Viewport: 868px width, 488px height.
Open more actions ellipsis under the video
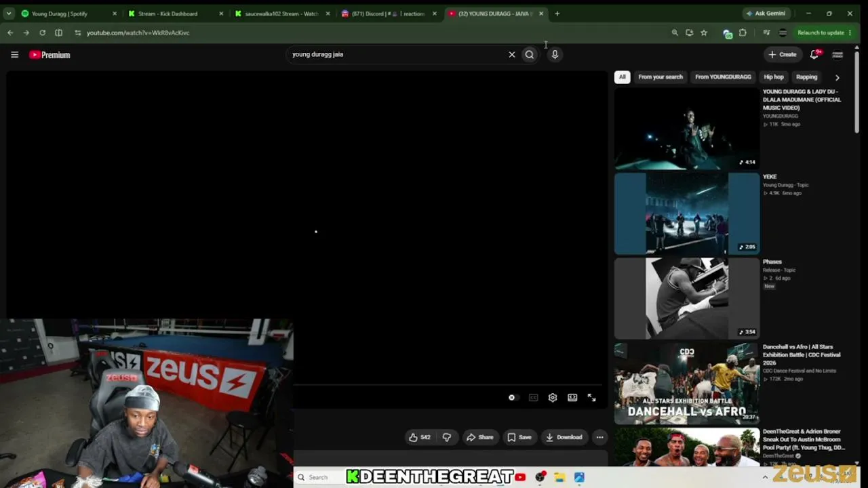coord(599,437)
